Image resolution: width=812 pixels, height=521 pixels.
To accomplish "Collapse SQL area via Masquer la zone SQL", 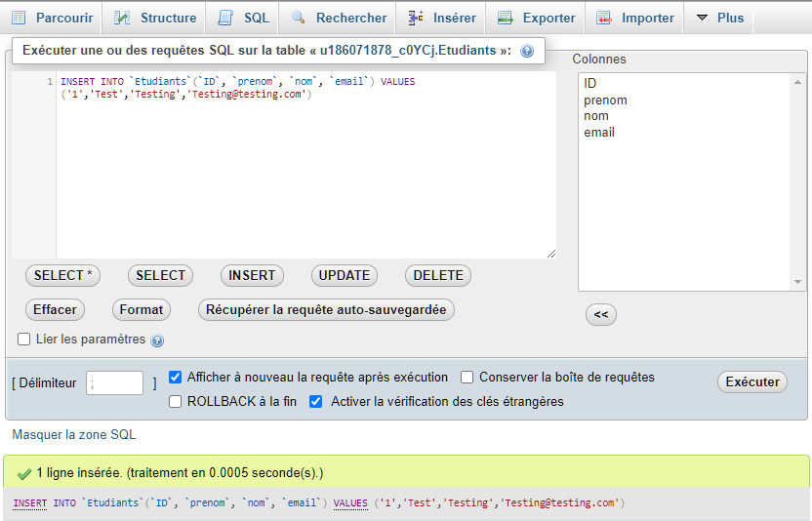I will click(74, 434).
